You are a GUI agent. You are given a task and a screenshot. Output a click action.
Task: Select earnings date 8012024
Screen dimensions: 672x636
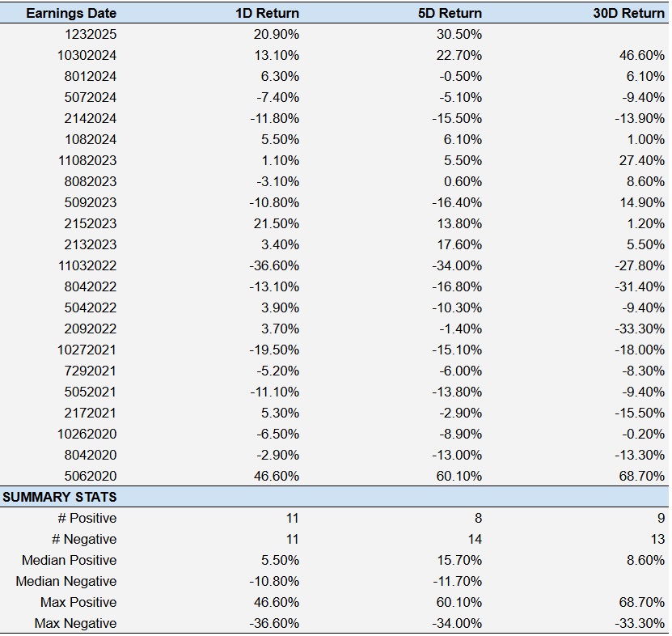(91, 76)
